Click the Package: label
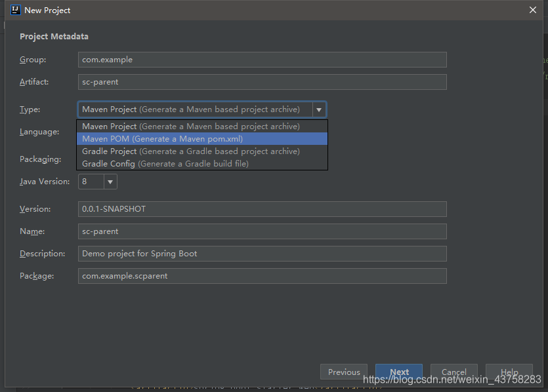The height and width of the screenshot is (392, 548). click(37, 276)
